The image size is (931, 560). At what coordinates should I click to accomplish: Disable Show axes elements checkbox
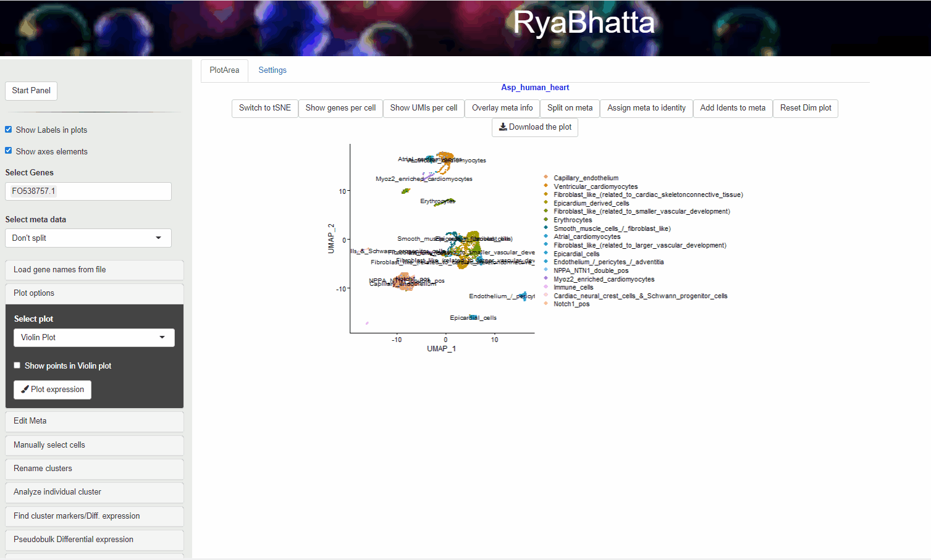[x=9, y=151]
